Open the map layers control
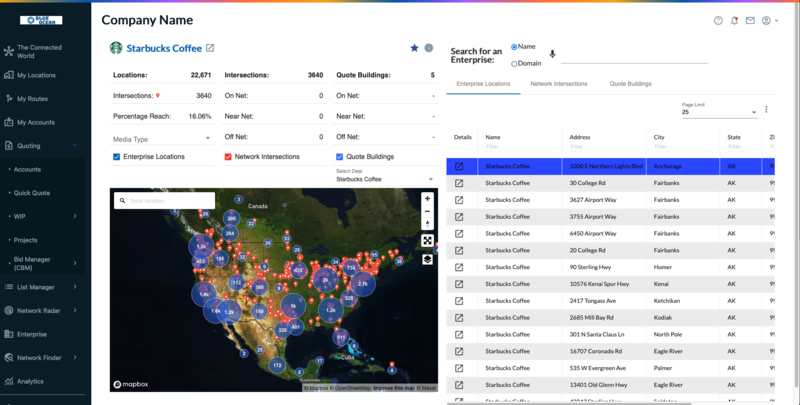This screenshot has height=405, width=800. [427, 259]
